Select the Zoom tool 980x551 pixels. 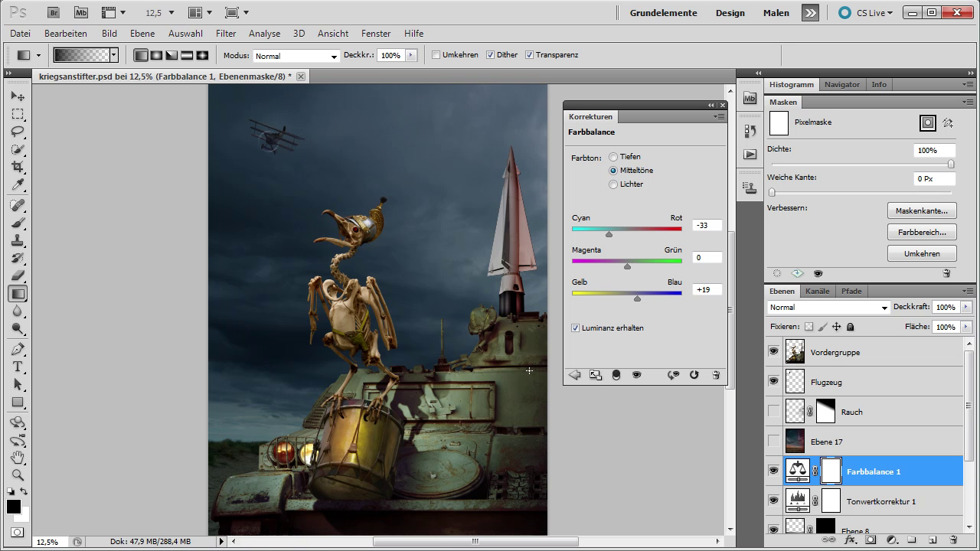tap(18, 475)
